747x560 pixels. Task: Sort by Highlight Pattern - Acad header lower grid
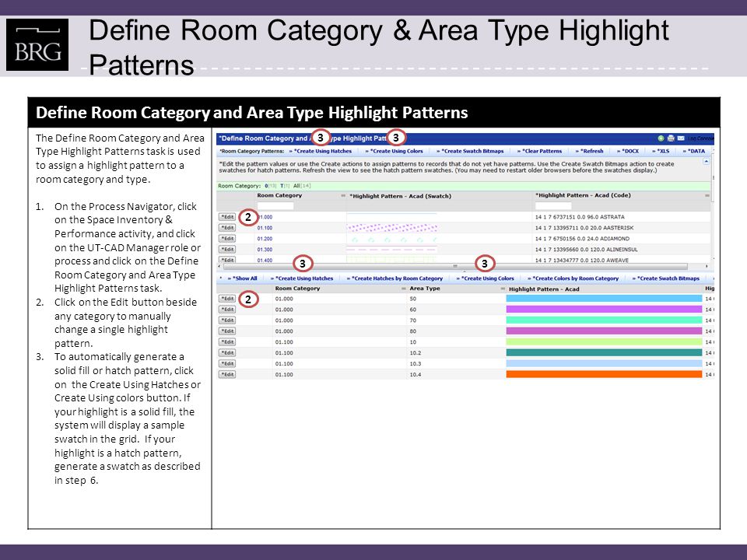[544, 289]
